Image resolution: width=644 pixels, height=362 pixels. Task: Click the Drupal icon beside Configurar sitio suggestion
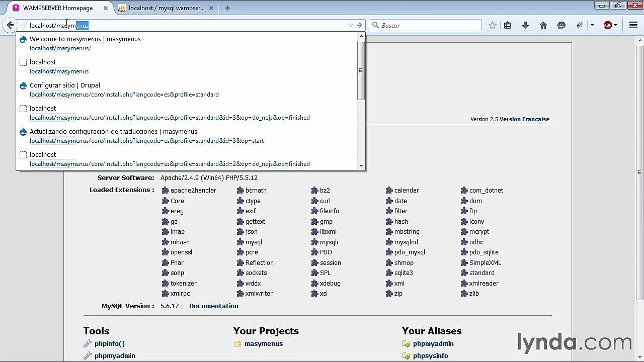tap(23, 85)
